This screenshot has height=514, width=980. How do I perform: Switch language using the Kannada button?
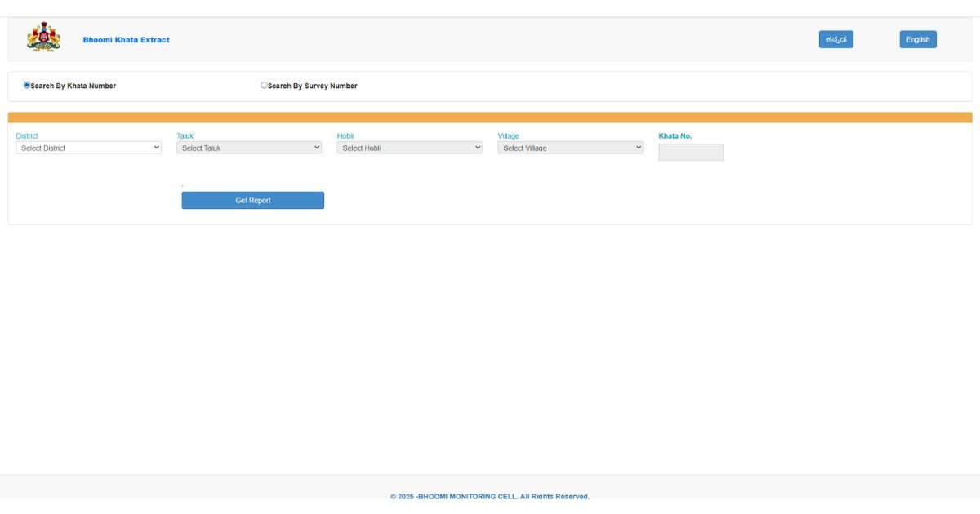(x=835, y=39)
